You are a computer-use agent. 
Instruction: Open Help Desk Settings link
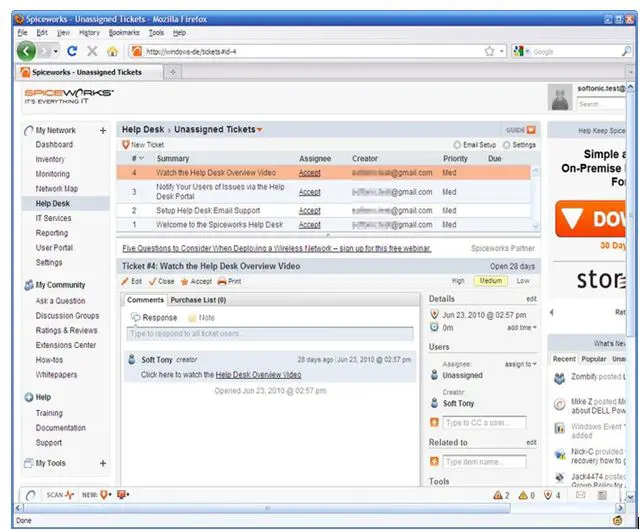coord(520,145)
